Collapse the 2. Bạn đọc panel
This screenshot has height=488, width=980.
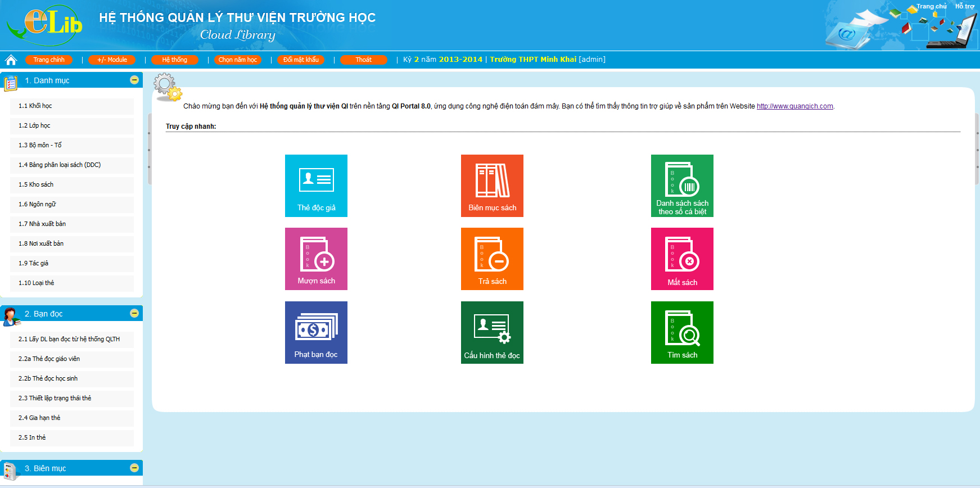click(x=134, y=313)
